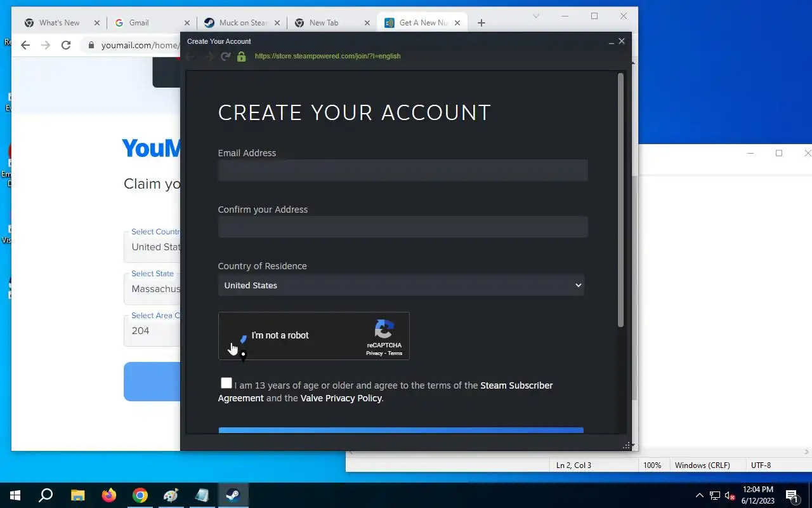Close the New Tab tab
Screen dimensions: 812x508
(x=367, y=23)
